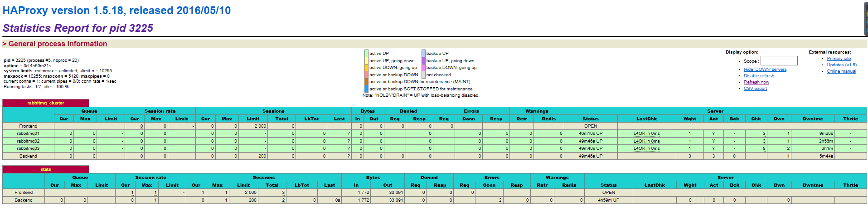Click the 'active UP' legend color swatch
The image size is (868, 208).
[366, 54]
